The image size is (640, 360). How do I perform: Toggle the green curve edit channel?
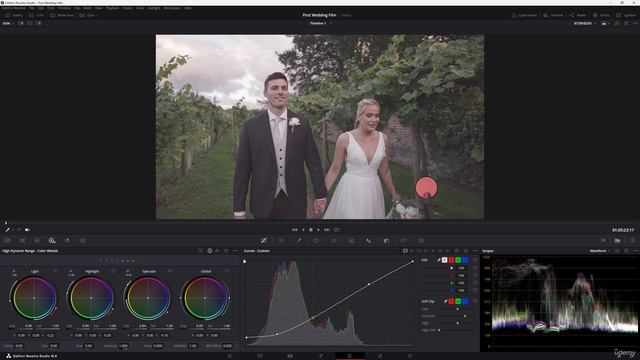(458, 260)
